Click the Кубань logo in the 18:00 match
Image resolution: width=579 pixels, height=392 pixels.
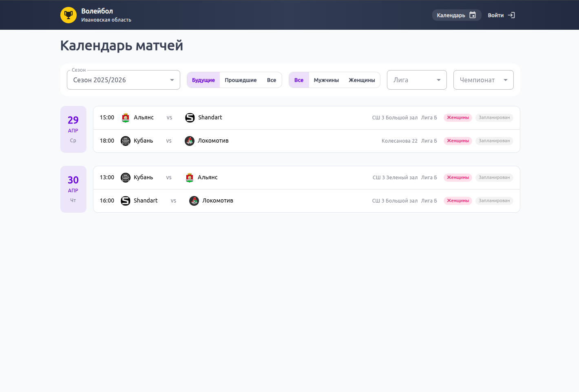pyautogui.click(x=126, y=141)
